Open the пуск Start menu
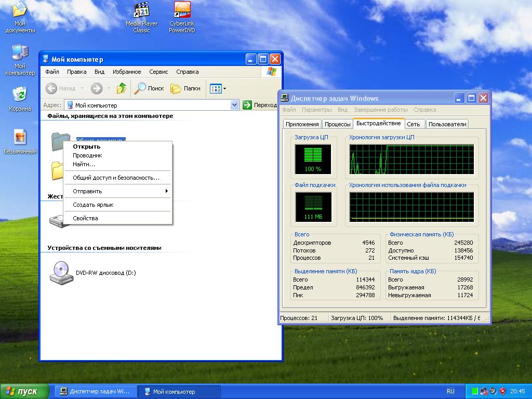The height and width of the screenshot is (399, 532). 24,392
